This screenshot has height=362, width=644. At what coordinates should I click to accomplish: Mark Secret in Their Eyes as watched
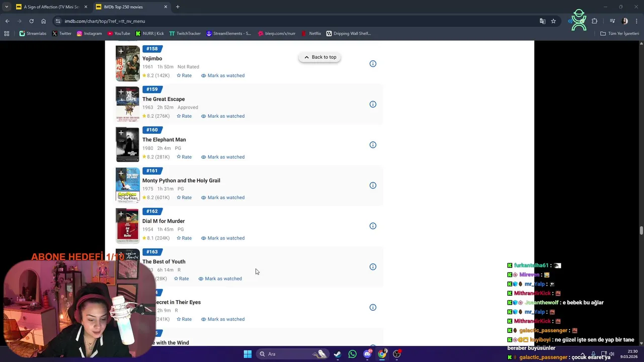click(223, 319)
